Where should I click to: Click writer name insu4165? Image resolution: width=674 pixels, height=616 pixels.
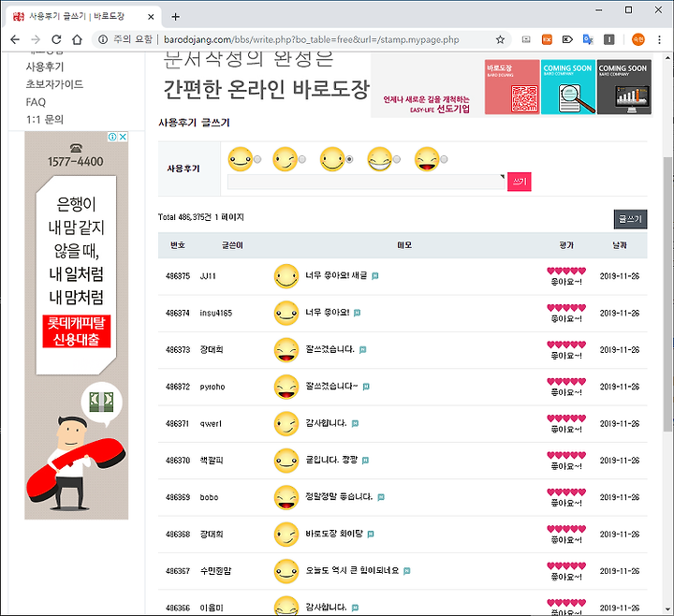(216, 313)
